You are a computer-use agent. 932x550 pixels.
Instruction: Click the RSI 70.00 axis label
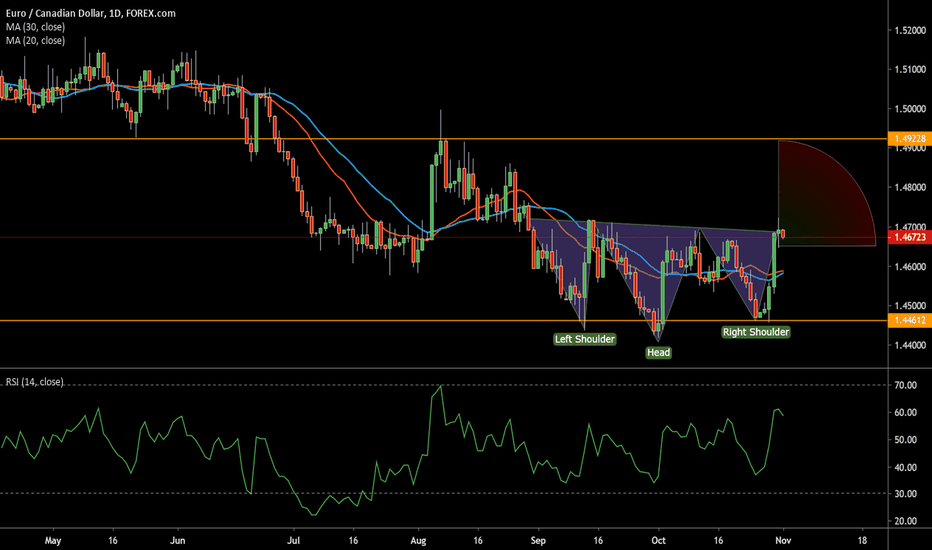point(905,385)
